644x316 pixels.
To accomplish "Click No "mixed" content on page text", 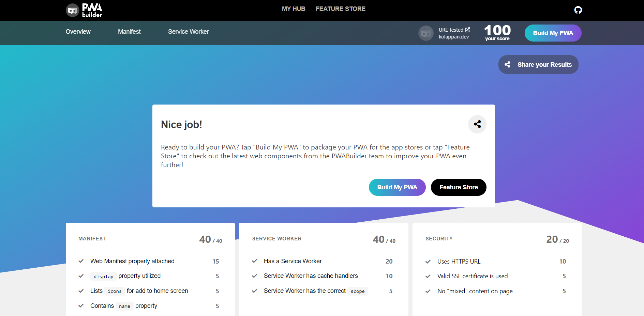I will 475,291.
